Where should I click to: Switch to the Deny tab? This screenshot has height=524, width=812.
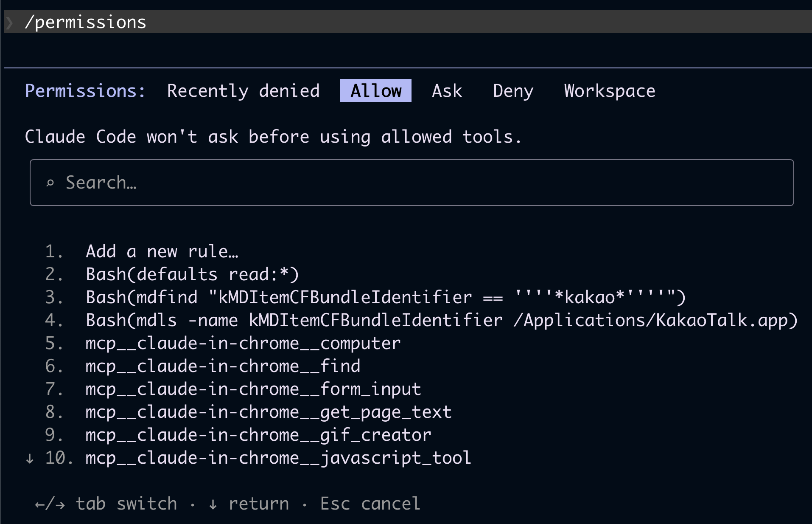[x=513, y=91]
